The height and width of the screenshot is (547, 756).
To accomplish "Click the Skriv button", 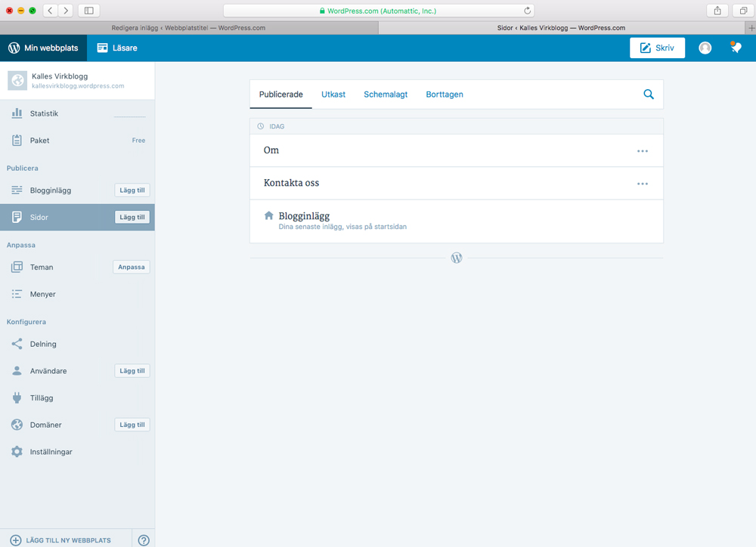I will 657,48.
